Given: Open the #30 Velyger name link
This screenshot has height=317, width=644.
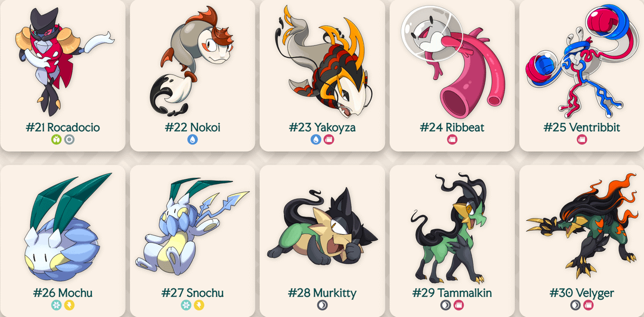Looking at the screenshot, I should point(582,293).
